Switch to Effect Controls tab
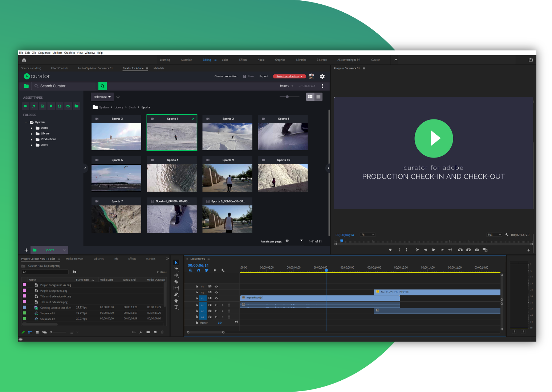552x392 pixels. pyautogui.click(x=59, y=68)
